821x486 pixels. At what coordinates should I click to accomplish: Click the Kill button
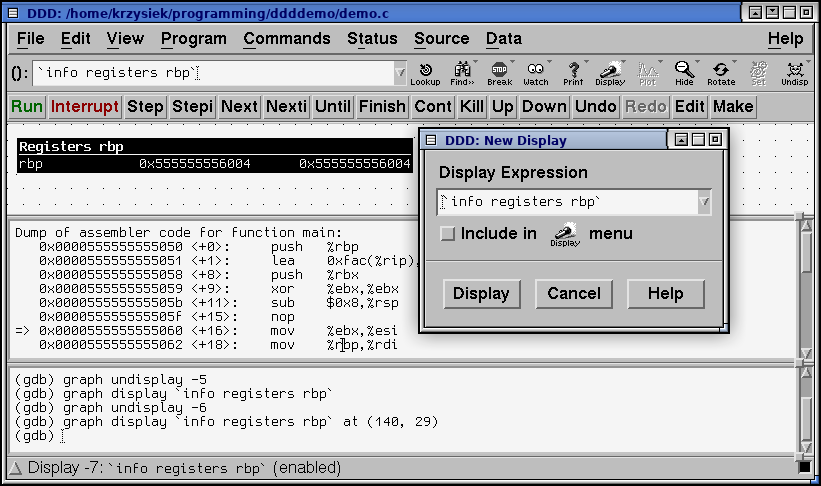pos(472,106)
